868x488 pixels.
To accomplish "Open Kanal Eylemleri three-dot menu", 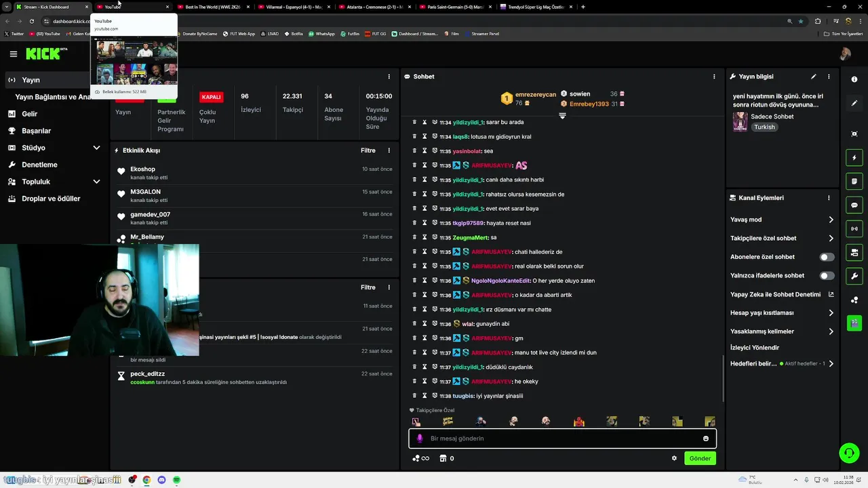I will click(829, 198).
